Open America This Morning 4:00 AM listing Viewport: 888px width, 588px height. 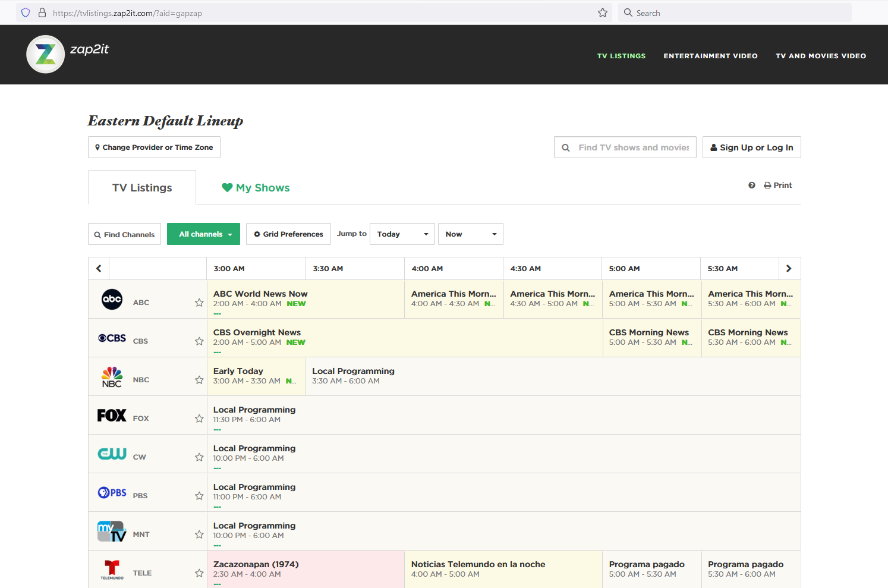pyautogui.click(x=454, y=299)
